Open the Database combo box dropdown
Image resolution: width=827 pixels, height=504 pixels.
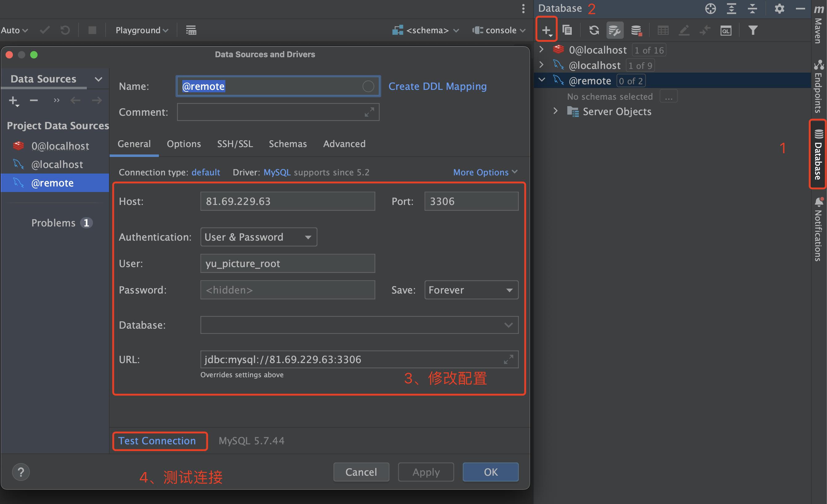point(508,325)
